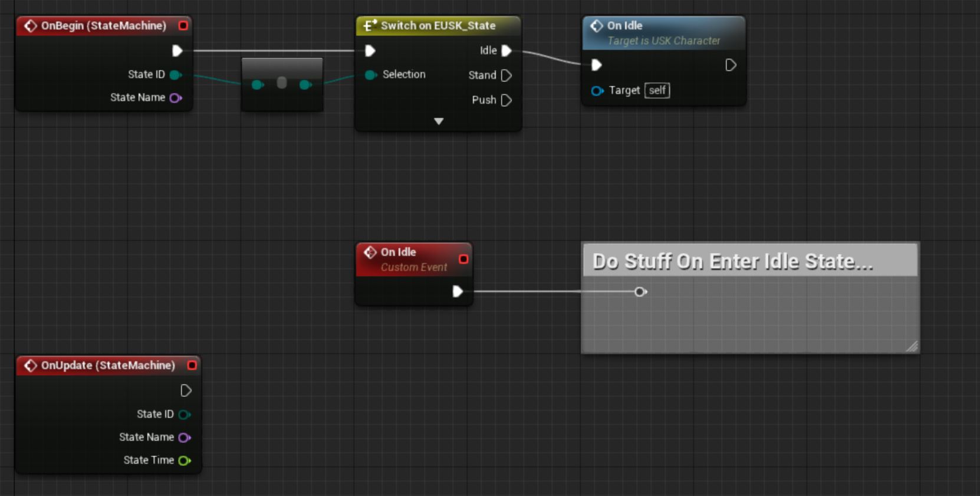This screenshot has width=980, height=496.
Task: Click the self Target field
Action: coord(657,90)
